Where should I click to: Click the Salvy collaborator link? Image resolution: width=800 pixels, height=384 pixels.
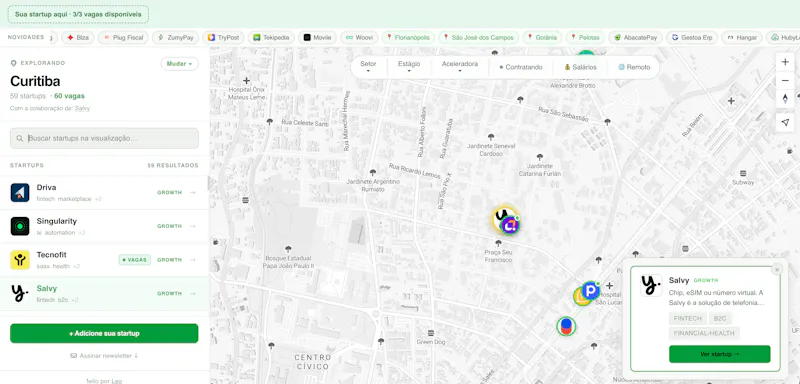82,109
